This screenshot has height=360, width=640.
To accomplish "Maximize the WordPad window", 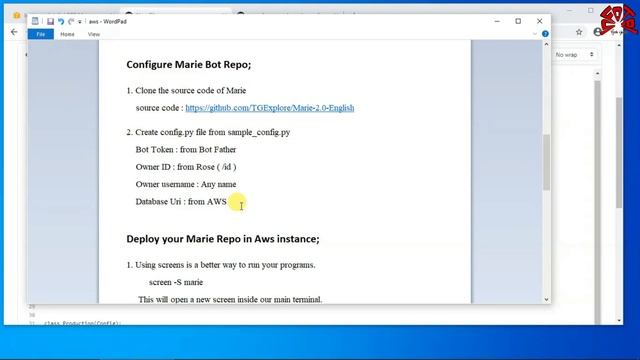I will [518, 21].
